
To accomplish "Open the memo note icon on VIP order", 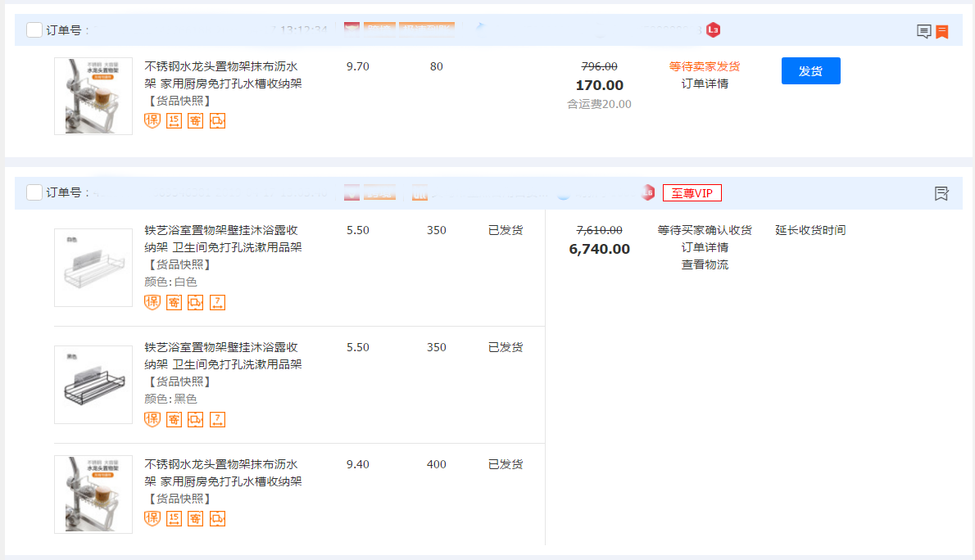I will pyautogui.click(x=941, y=194).
